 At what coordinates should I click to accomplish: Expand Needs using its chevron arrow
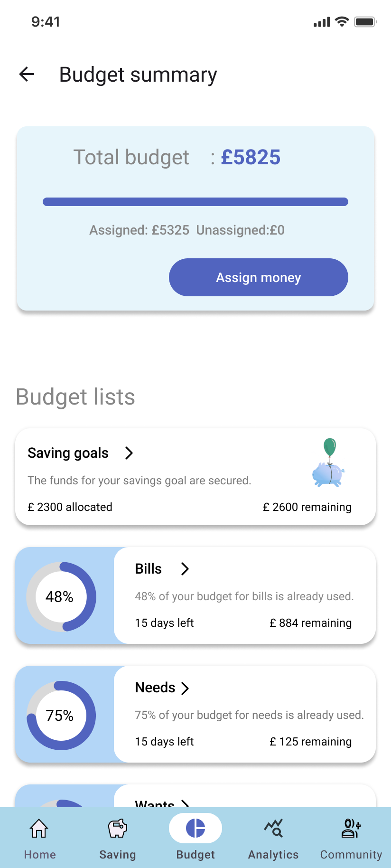pos(185,688)
